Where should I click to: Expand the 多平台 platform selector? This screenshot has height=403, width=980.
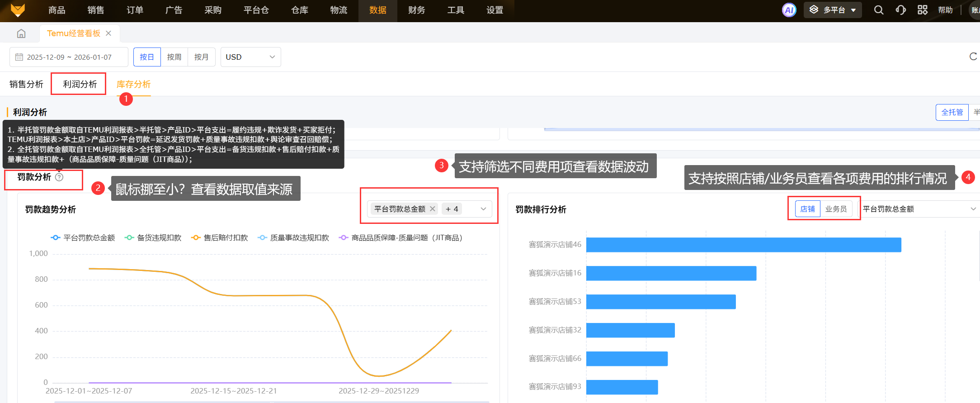pos(832,10)
